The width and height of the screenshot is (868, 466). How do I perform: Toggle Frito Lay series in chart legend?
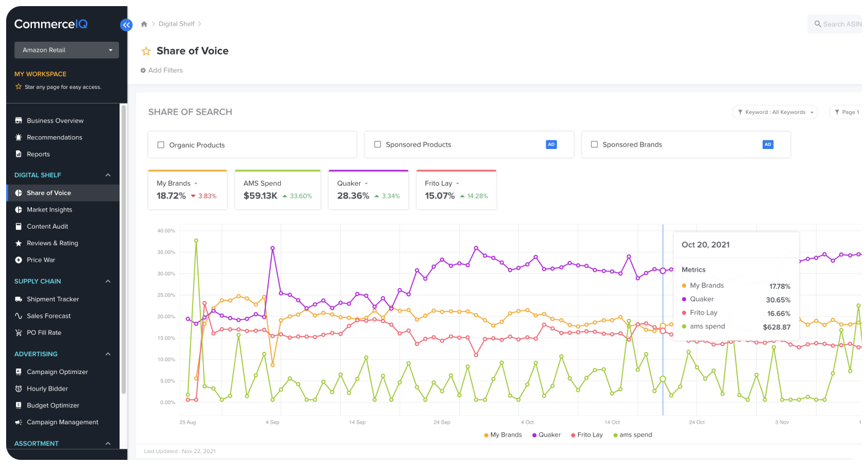(587, 435)
